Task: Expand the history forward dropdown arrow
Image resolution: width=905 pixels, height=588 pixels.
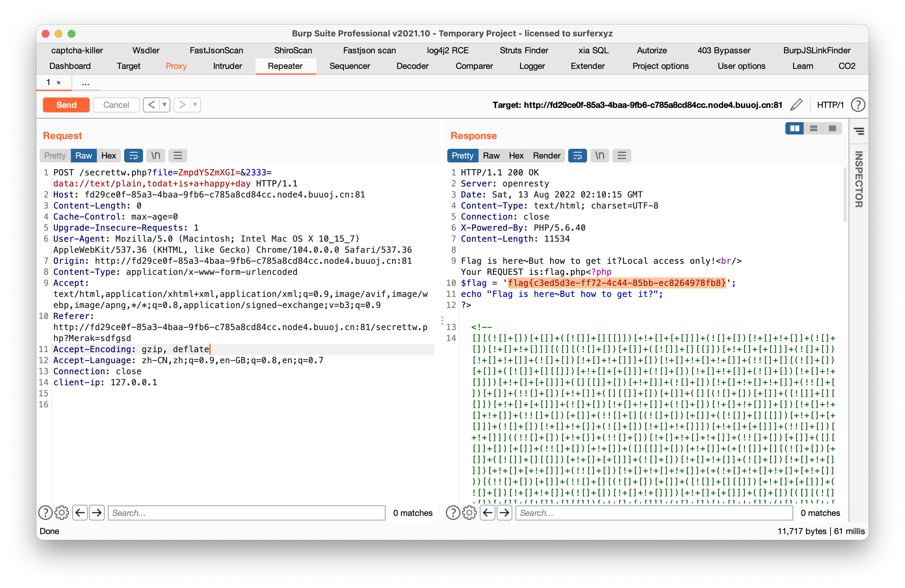Action: pyautogui.click(x=195, y=105)
